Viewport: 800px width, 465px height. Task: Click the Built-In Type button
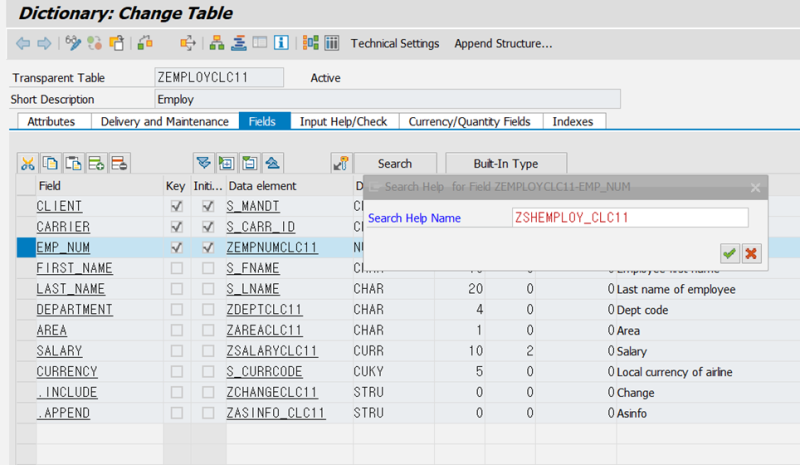click(x=506, y=163)
